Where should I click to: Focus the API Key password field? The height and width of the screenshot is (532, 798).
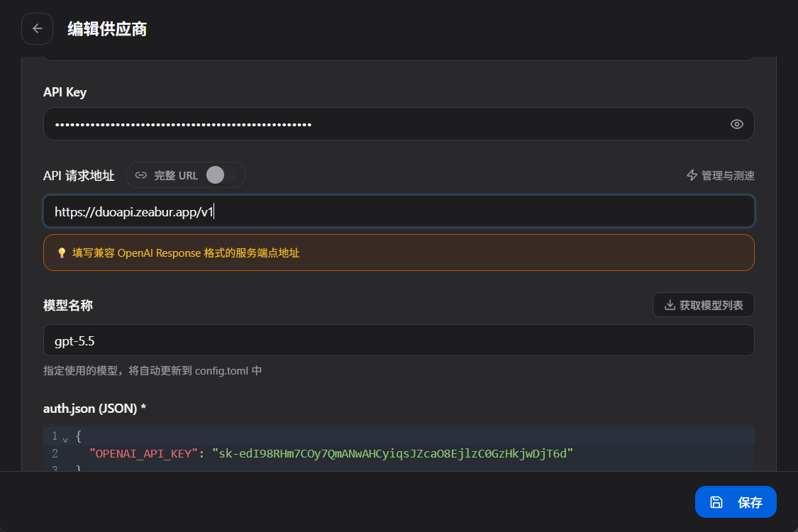pos(399,123)
